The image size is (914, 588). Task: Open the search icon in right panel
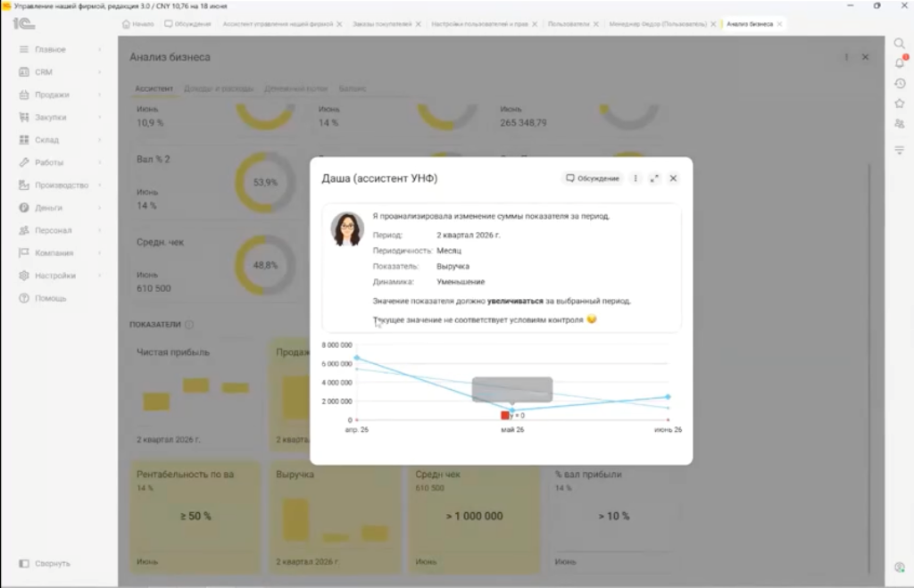point(900,43)
